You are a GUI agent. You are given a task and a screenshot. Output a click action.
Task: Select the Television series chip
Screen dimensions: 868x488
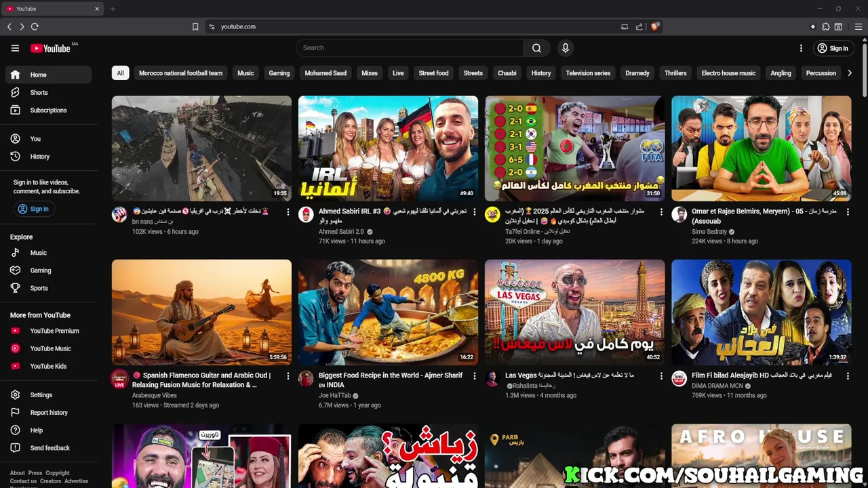(588, 73)
